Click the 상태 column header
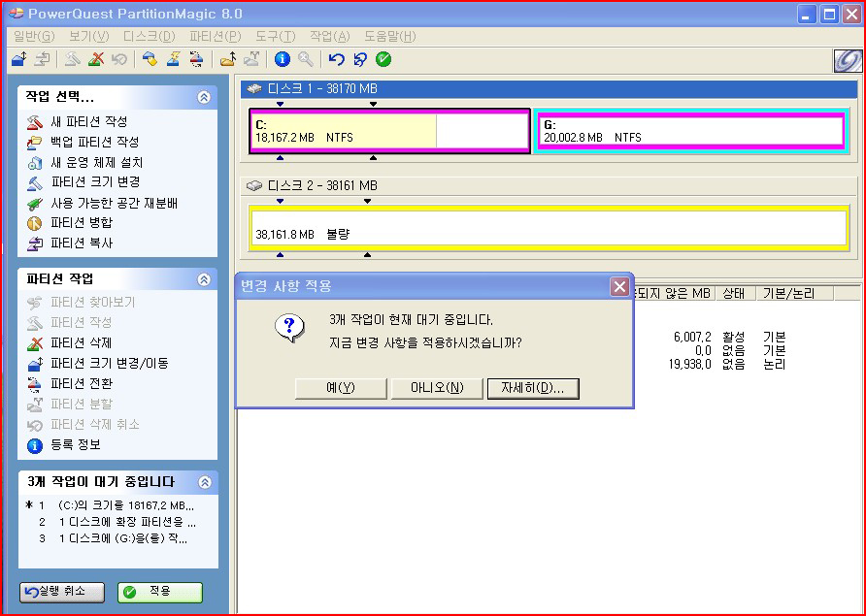The image size is (866, 616). coord(734,294)
